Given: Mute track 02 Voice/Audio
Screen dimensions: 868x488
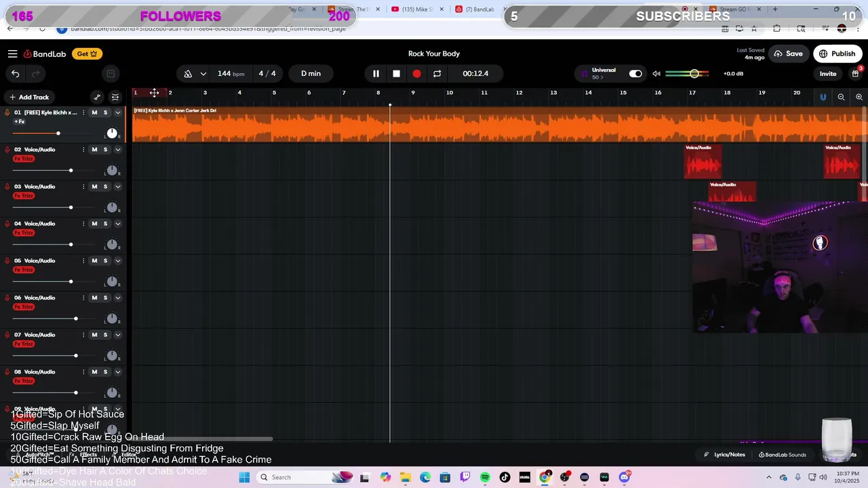Looking at the screenshot, I should (94, 150).
